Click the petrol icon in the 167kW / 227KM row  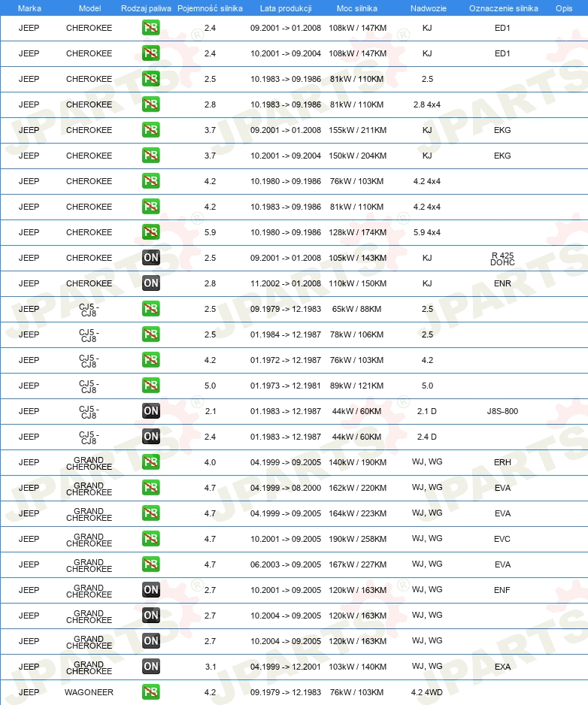pyautogui.click(x=150, y=564)
